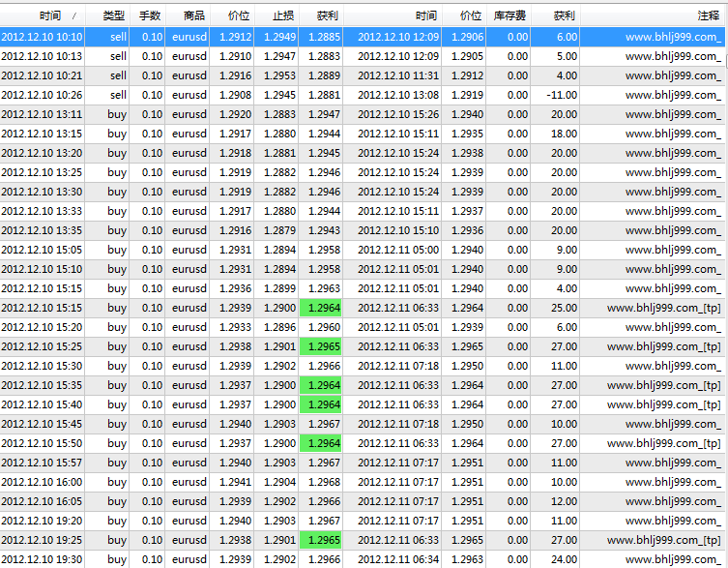The height and width of the screenshot is (568, 728).
Task: Click the 25.00 profit value
Action: pos(564,308)
